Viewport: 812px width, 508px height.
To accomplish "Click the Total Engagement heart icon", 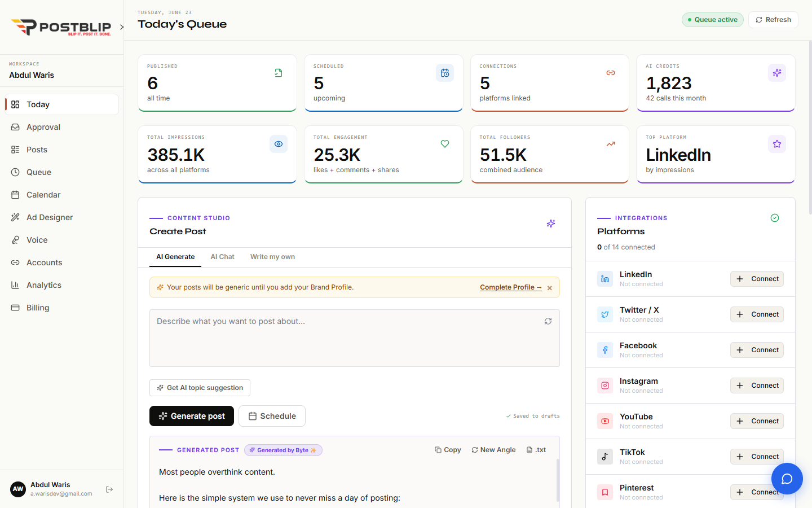I will [445, 144].
